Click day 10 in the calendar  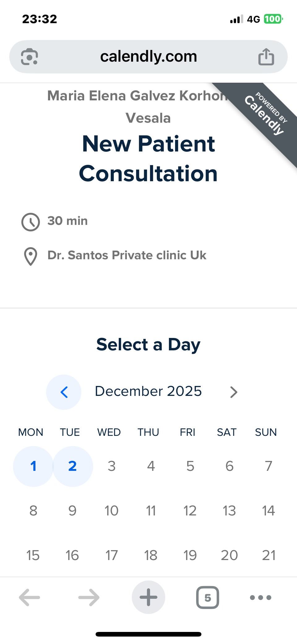tap(111, 511)
